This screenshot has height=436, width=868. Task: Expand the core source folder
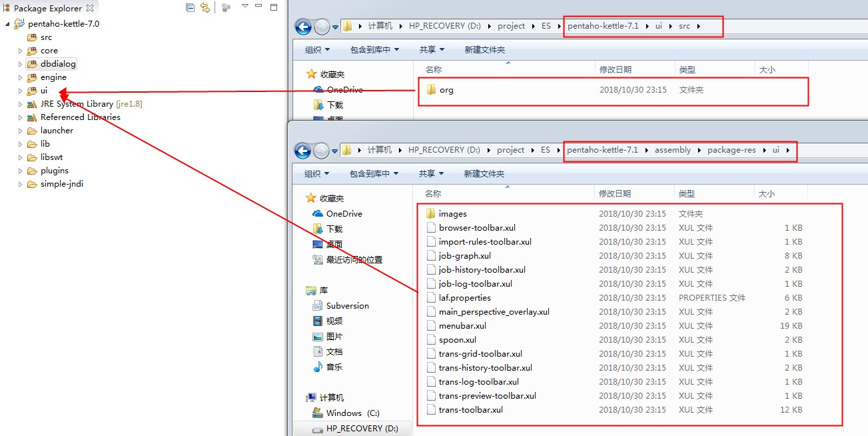(x=20, y=51)
